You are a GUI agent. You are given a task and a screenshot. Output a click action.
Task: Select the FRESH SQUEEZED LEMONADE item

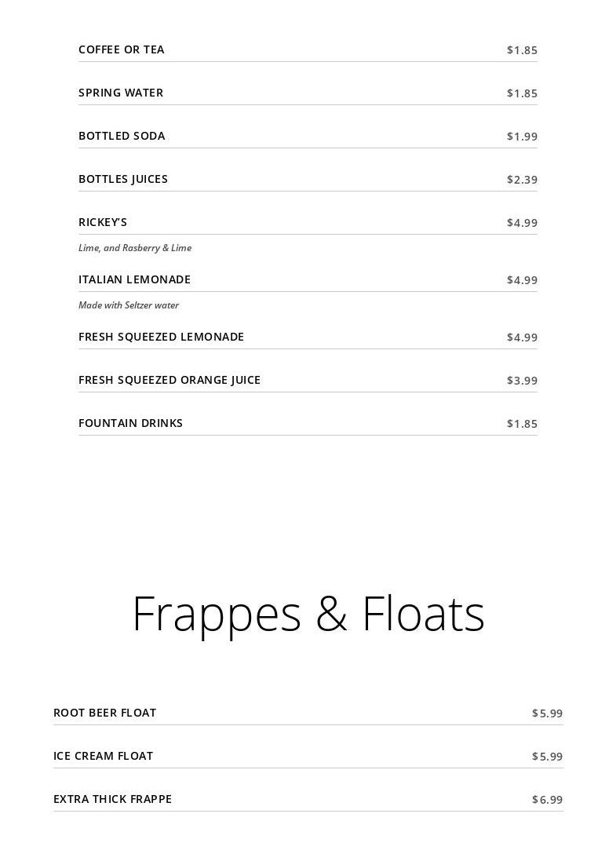161,337
